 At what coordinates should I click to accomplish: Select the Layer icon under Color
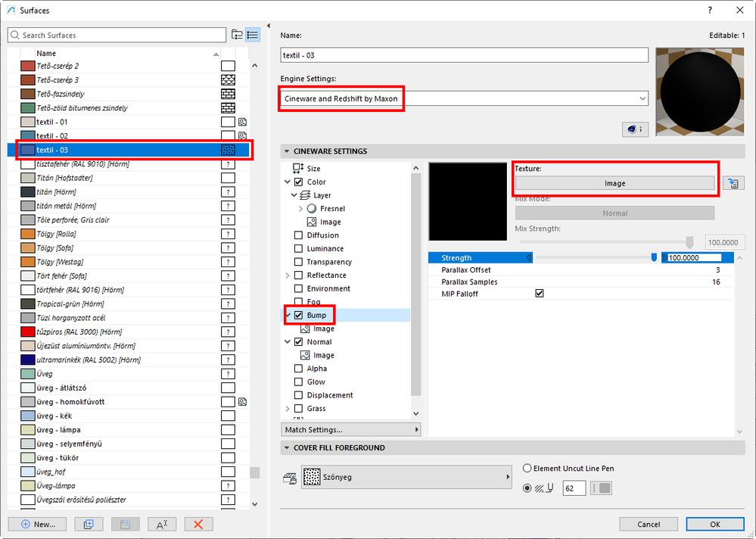[x=305, y=195]
